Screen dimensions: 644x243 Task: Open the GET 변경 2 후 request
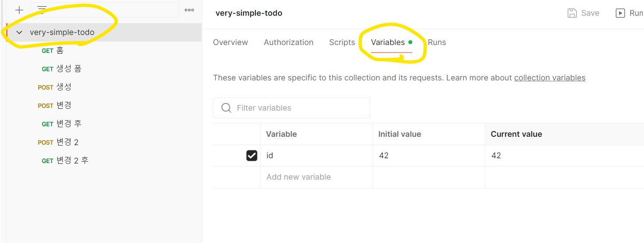65,160
